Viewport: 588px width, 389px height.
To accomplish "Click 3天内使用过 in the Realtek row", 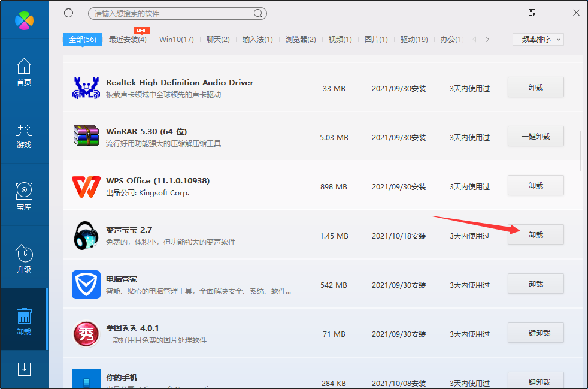I will point(470,89).
